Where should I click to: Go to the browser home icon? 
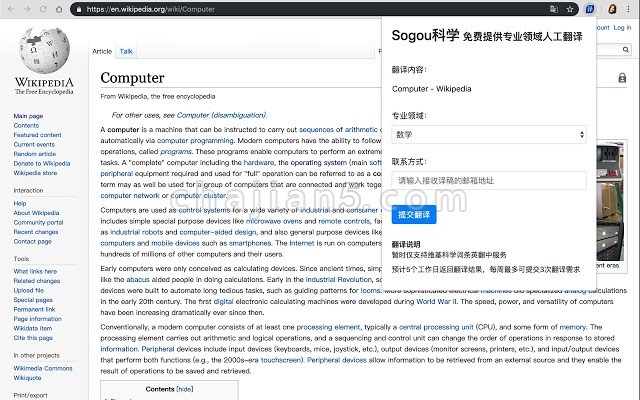coord(59,9)
